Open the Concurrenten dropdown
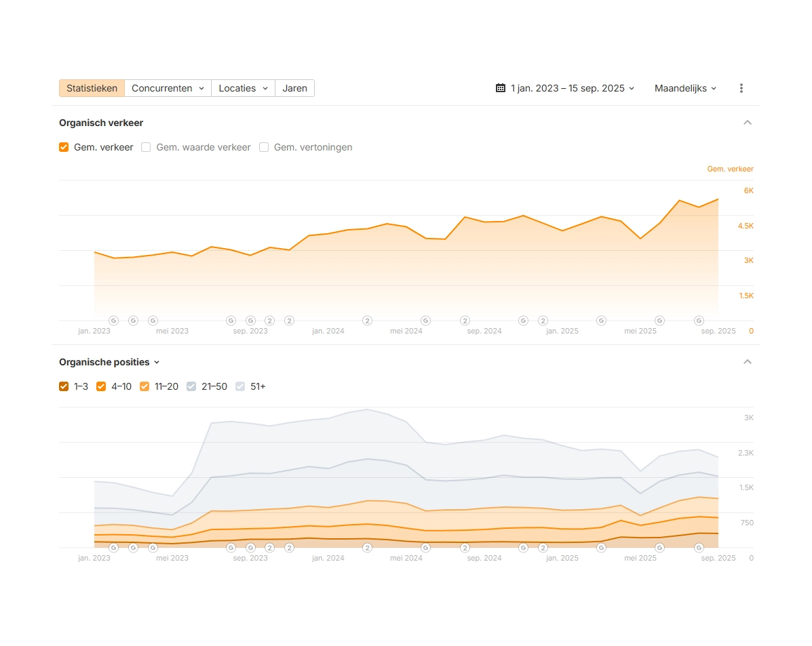This screenshot has height=646, width=812. tap(168, 88)
